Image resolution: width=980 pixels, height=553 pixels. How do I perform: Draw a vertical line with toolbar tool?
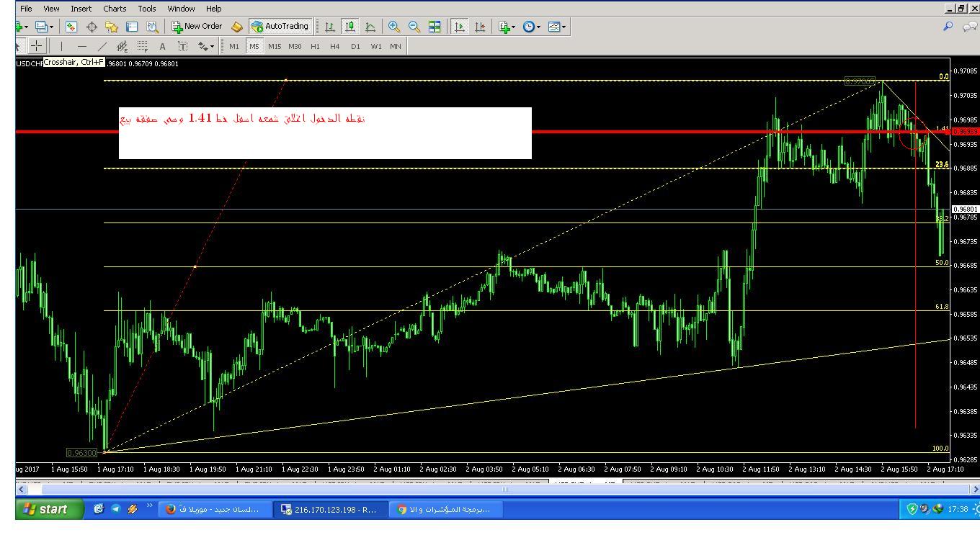pos(62,46)
